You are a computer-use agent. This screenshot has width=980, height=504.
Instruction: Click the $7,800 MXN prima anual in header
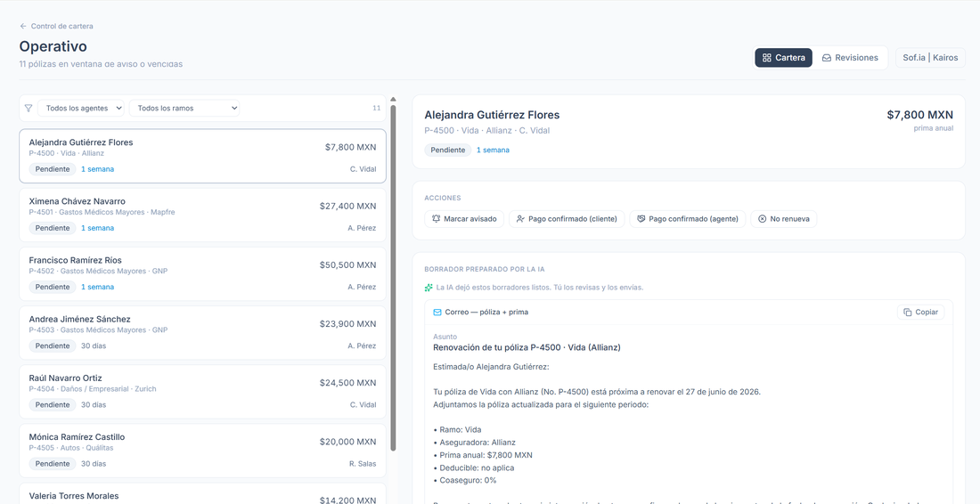(920, 115)
